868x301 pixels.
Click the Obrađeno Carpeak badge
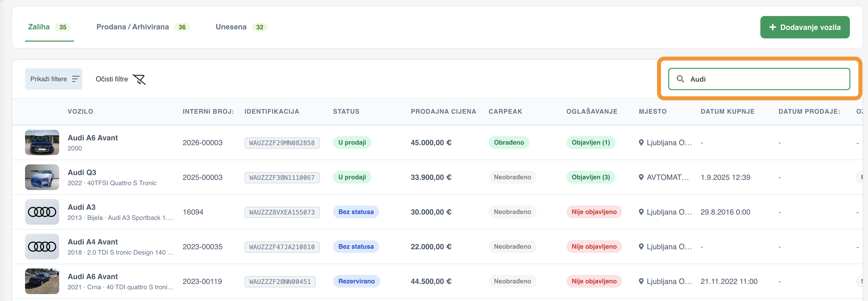509,142
